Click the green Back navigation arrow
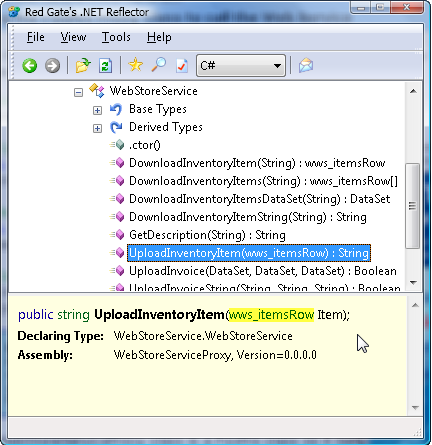Image resolution: width=432 pixels, height=445 pixels. pos(29,65)
